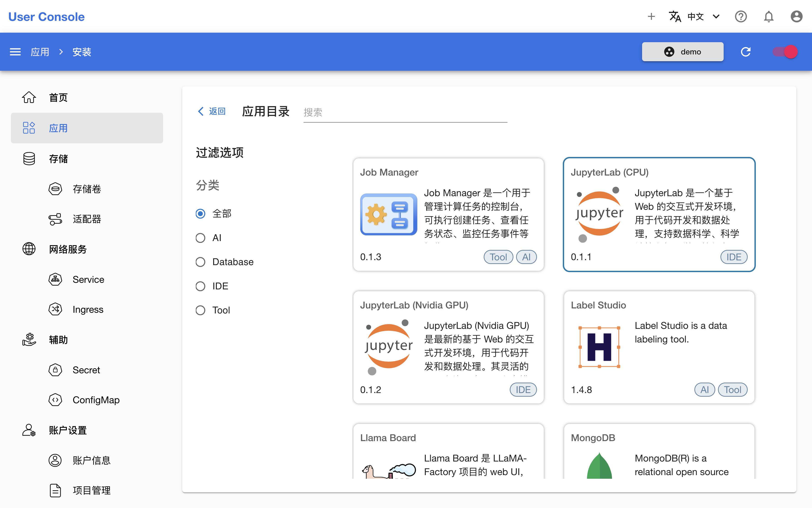
Task: Click the IDE tag on JupyterLab (Nvidia GPU)
Action: point(523,390)
